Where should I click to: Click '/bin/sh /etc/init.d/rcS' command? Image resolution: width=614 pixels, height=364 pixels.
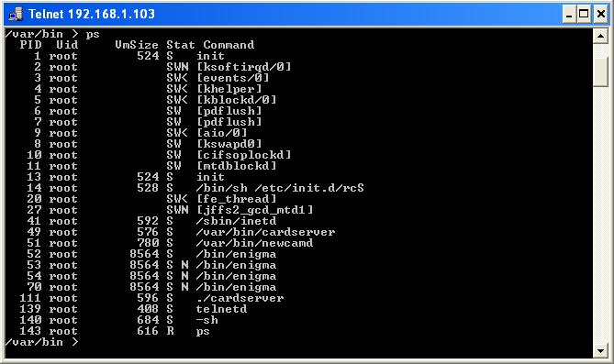pyautogui.click(x=280, y=188)
